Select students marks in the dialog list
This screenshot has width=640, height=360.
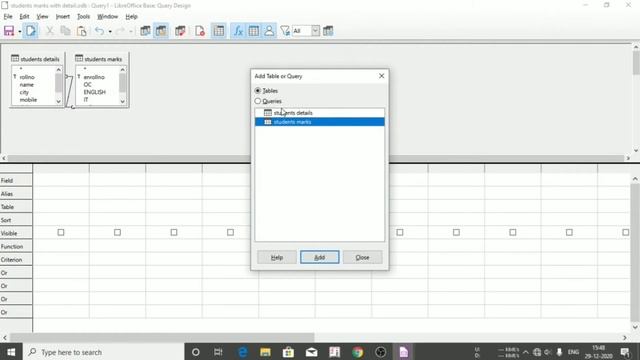coord(320,122)
